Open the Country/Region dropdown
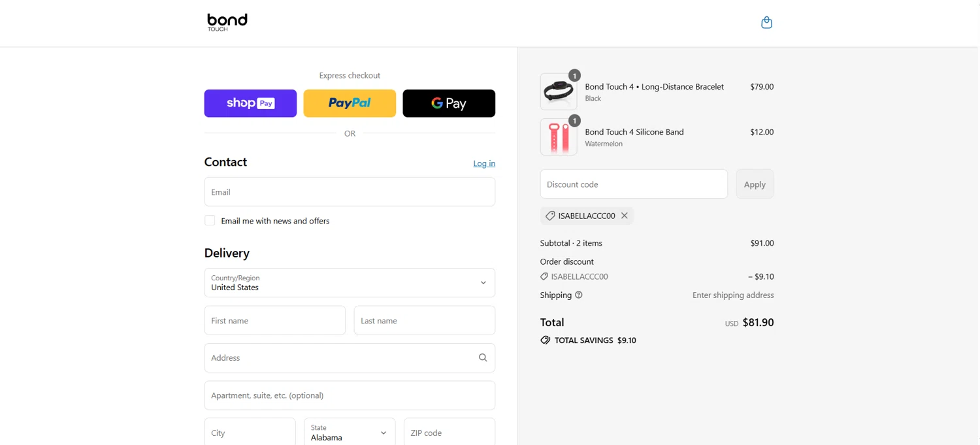Image resolution: width=980 pixels, height=445 pixels. click(x=350, y=282)
